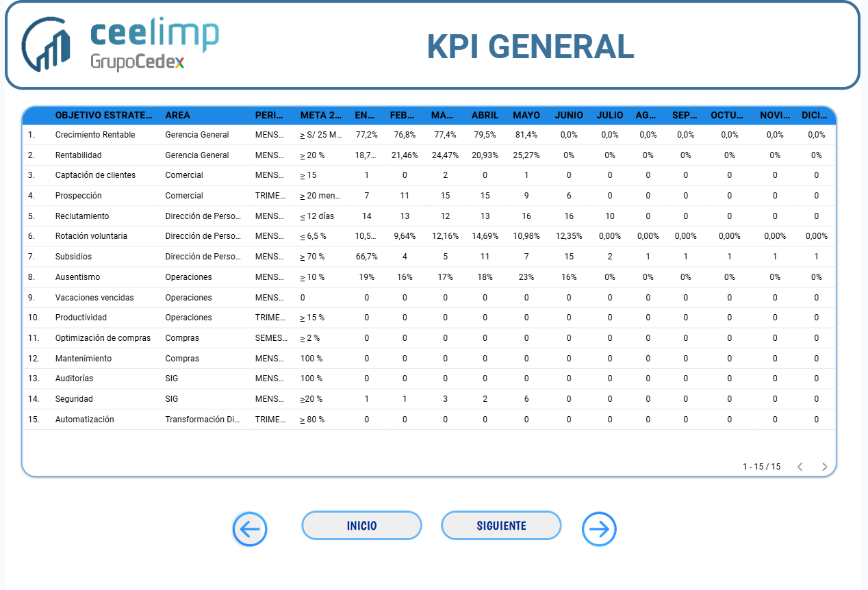Click the SEMES... periodicity cell

point(270,338)
